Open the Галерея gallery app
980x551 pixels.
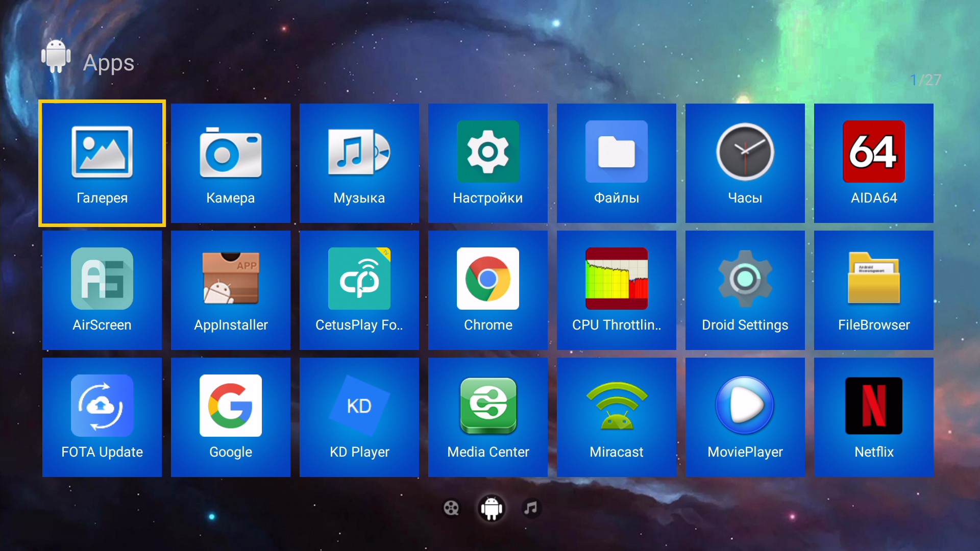pyautogui.click(x=102, y=163)
